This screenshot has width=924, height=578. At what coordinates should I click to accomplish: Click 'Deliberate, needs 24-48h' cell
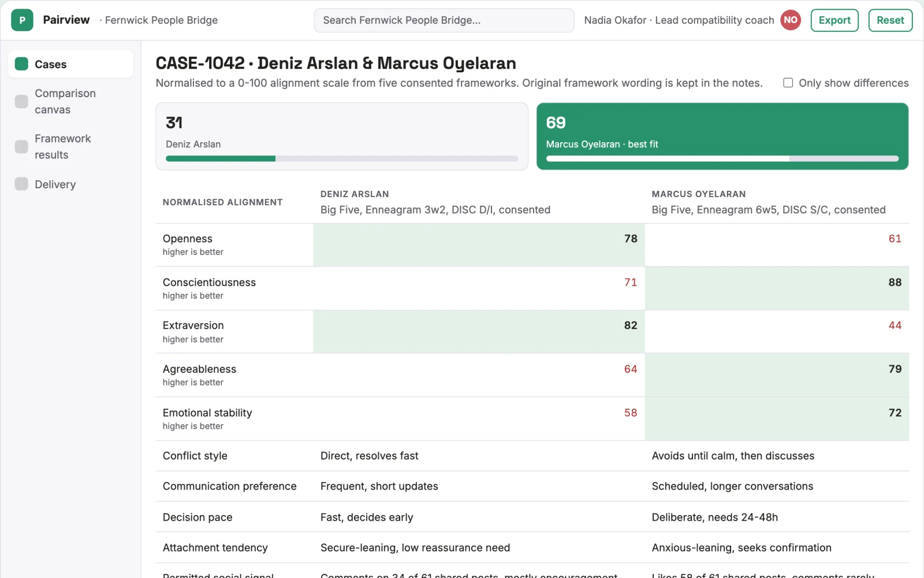[715, 517]
